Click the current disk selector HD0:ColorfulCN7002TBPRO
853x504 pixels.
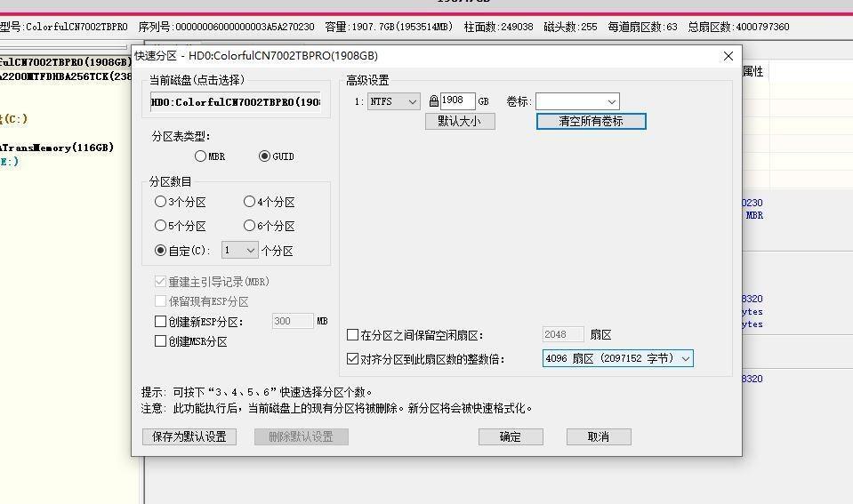236,102
